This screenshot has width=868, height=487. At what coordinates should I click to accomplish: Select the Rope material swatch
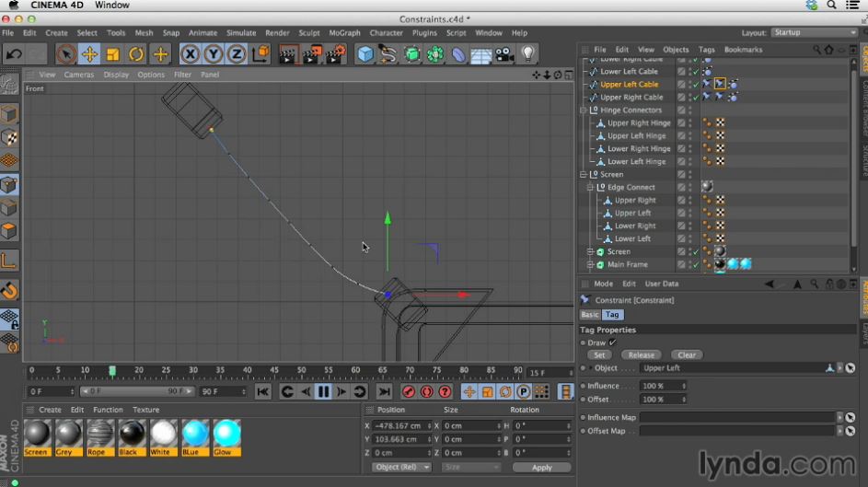point(99,437)
